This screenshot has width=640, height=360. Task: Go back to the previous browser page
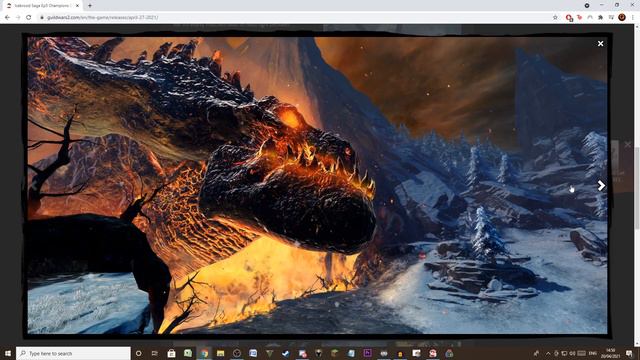coord(7,18)
